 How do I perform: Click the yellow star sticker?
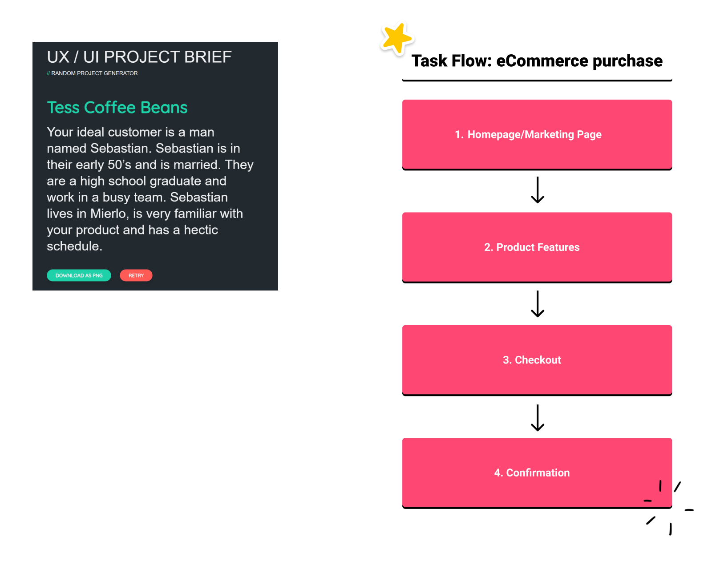point(397,39)
